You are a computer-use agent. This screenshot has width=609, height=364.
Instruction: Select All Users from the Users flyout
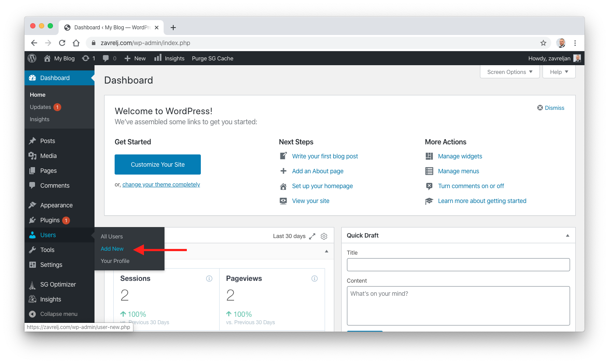tap(112, 236)
